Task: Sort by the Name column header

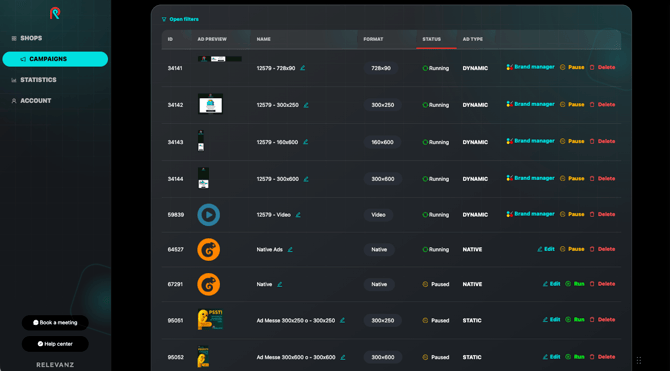Action: coord(264,39)
